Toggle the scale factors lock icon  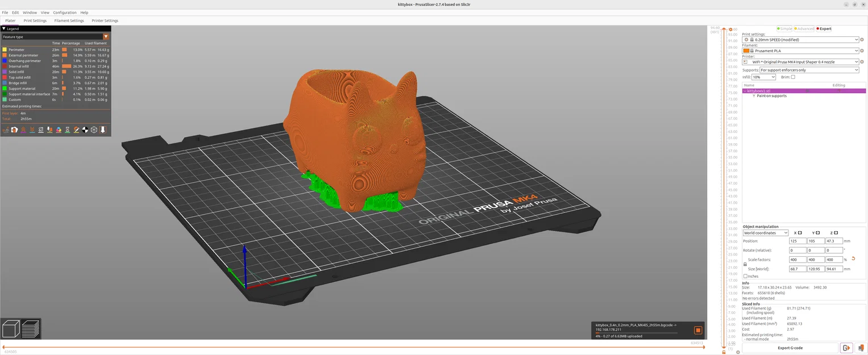tap(745, 264)
